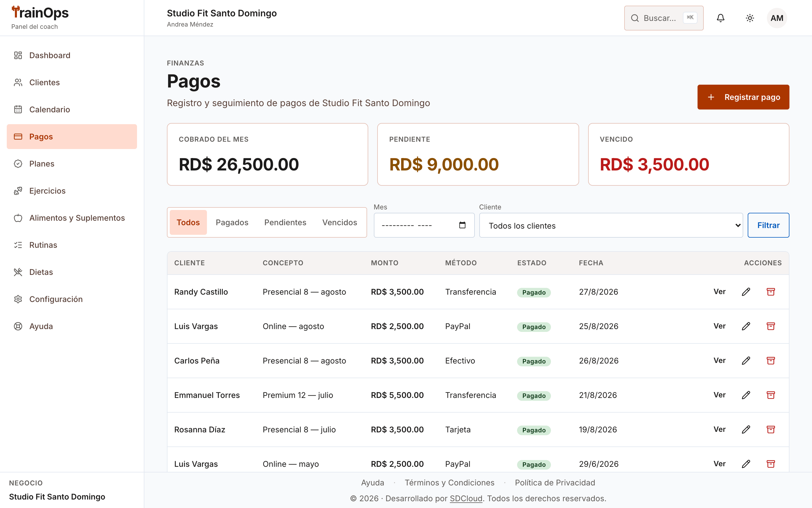The height and width of the screenshot is (508, 812).
Task: View Carlos Peña's payment details
Action: 720,360
